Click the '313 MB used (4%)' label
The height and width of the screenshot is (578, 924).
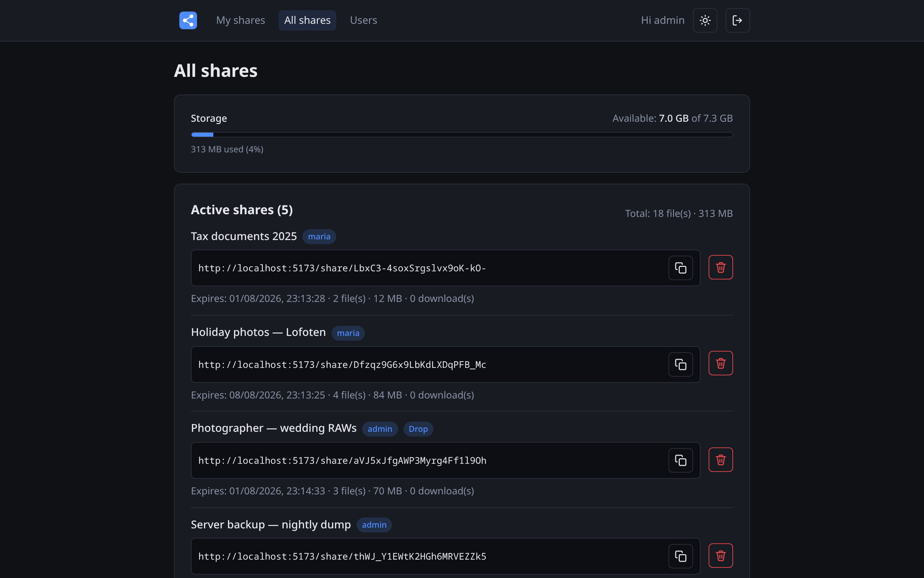(x=227, y=149)
